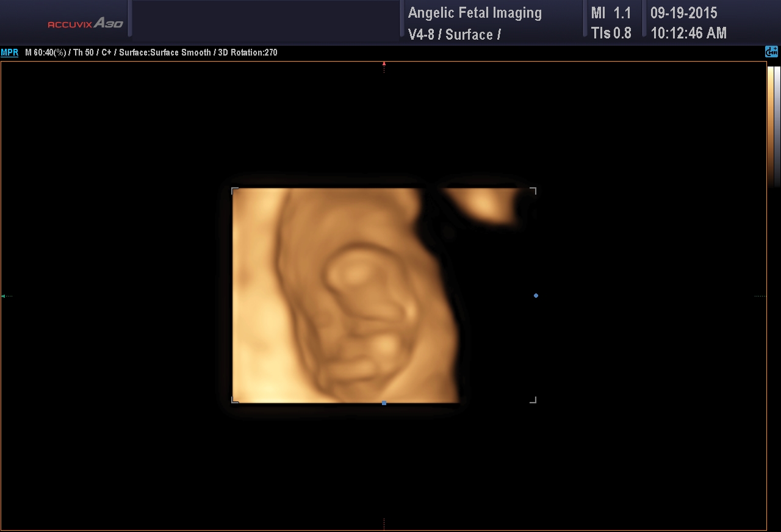The image size is (781, 532).
Task: Click the MR+ icon at top right
Action: [x=772, y=52]
